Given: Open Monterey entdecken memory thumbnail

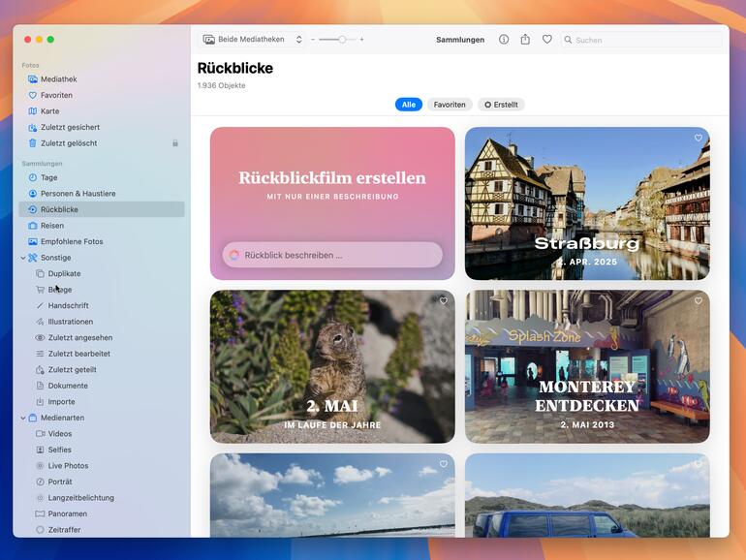Looking at the screenshot, I should click(587, 367).
